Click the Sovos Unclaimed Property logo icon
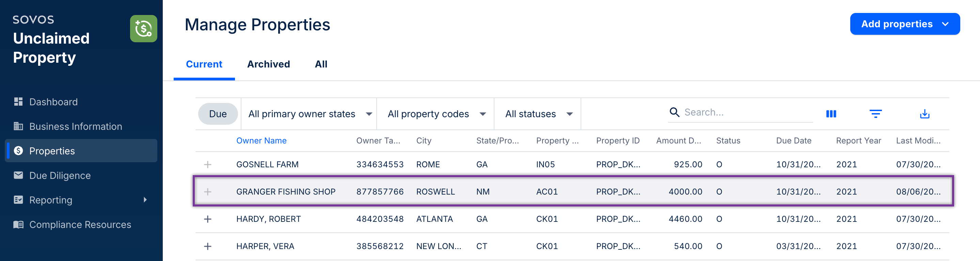The height and width of the screenshot is (261, 980). [143, 29]
